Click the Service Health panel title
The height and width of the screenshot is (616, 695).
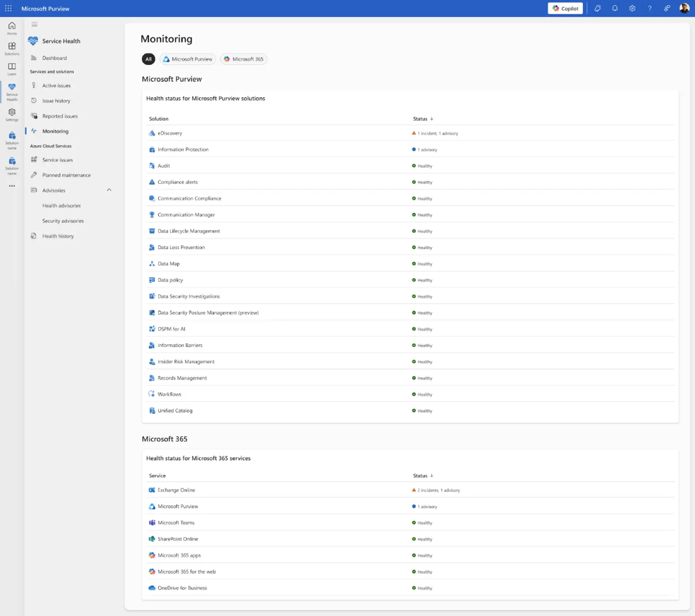(61, 41)
